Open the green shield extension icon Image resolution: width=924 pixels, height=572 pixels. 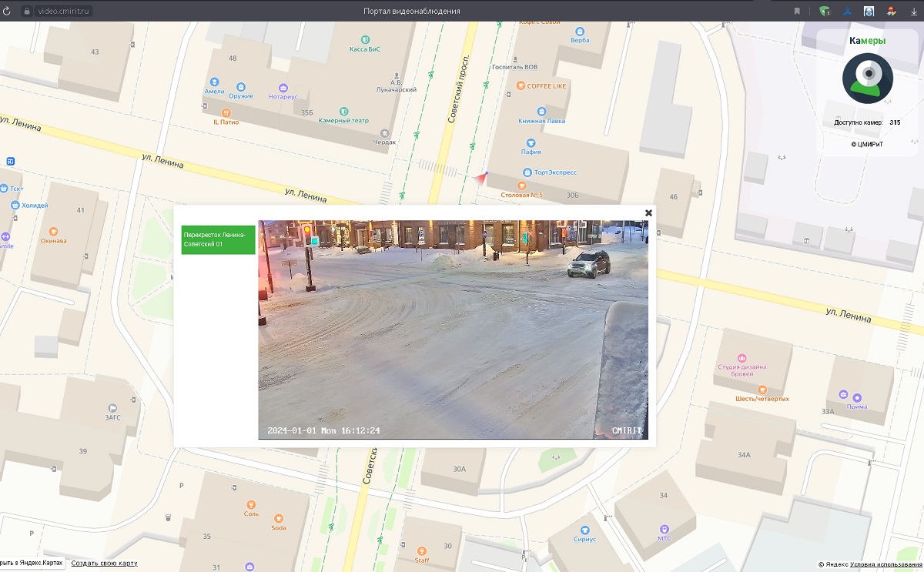click(x=825, y=11)
